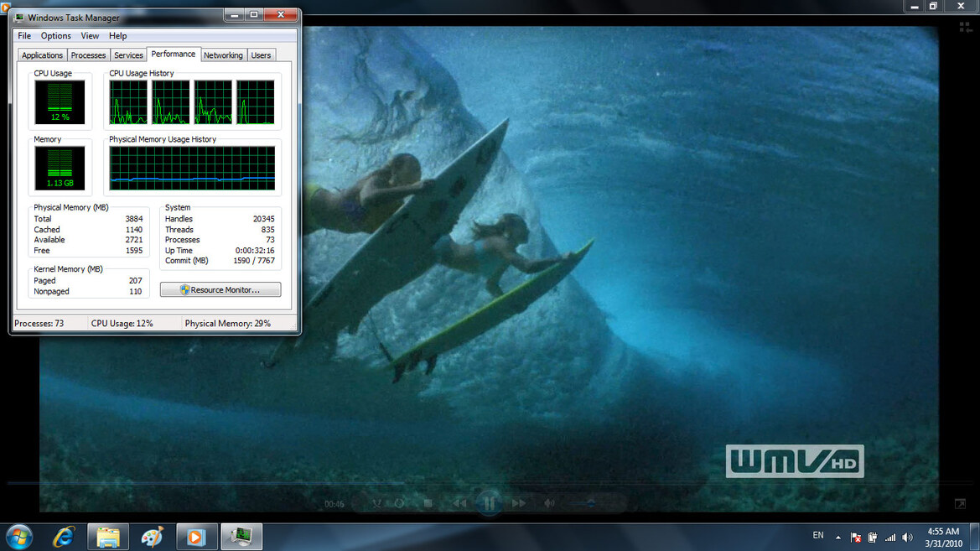Switch to the Applications tab
Image resolution: width=980 pixels, height=551 pixels.
[x=42, y=55]
